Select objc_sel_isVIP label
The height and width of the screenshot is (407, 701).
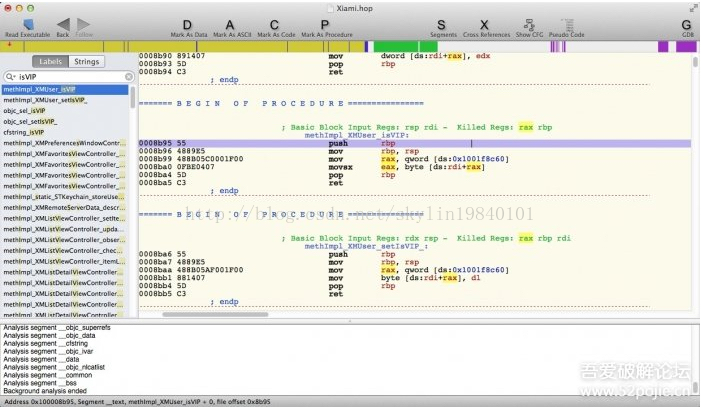pyautogui.click(x=65, y=111)
